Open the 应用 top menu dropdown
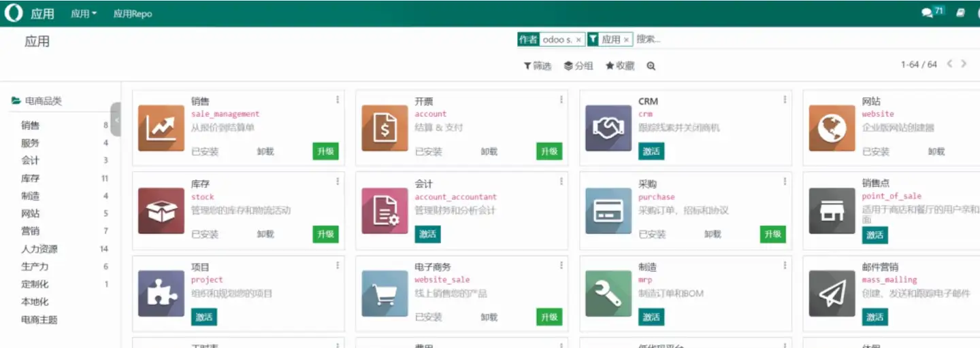The image size is (980, 348). pos(84,14)
